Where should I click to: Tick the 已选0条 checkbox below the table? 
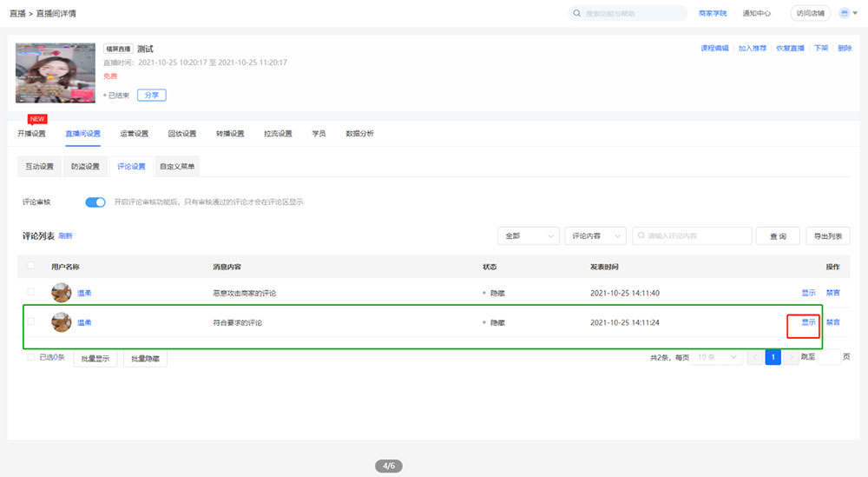[31, 357]
